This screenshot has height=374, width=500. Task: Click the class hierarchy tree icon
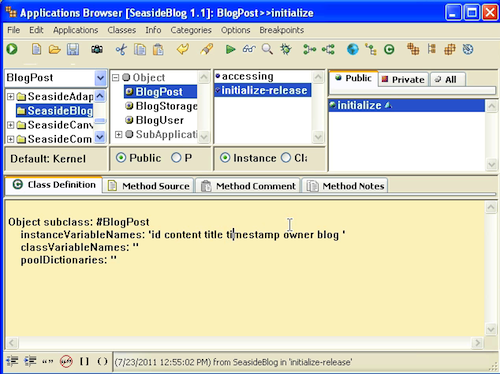click(371, 49)
